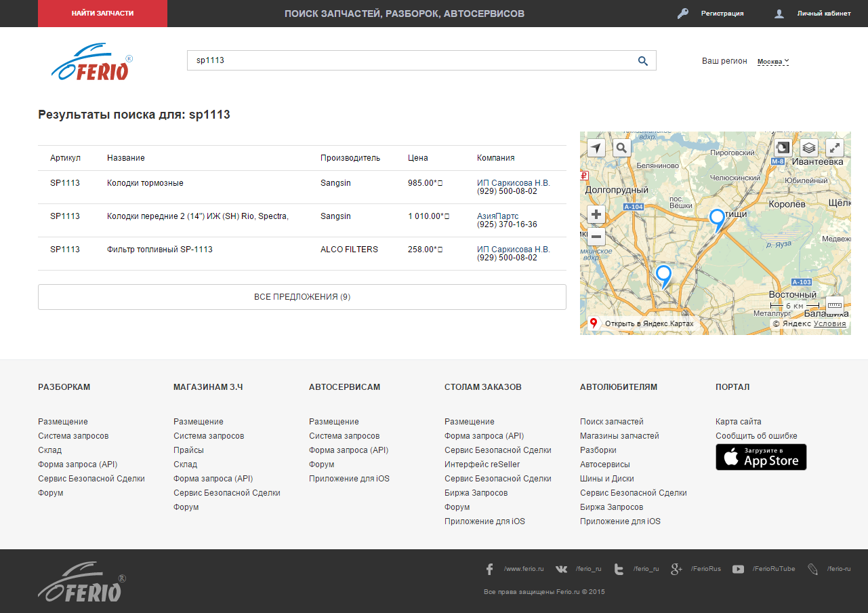Viewport: 868px width, 613px height.
Task: Click the red Yandex pin icon on the map
Action: (594, 323)
